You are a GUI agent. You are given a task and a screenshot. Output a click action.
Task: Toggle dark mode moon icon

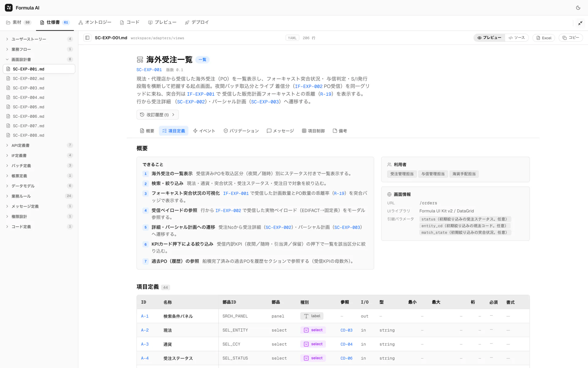pos(578,8)
